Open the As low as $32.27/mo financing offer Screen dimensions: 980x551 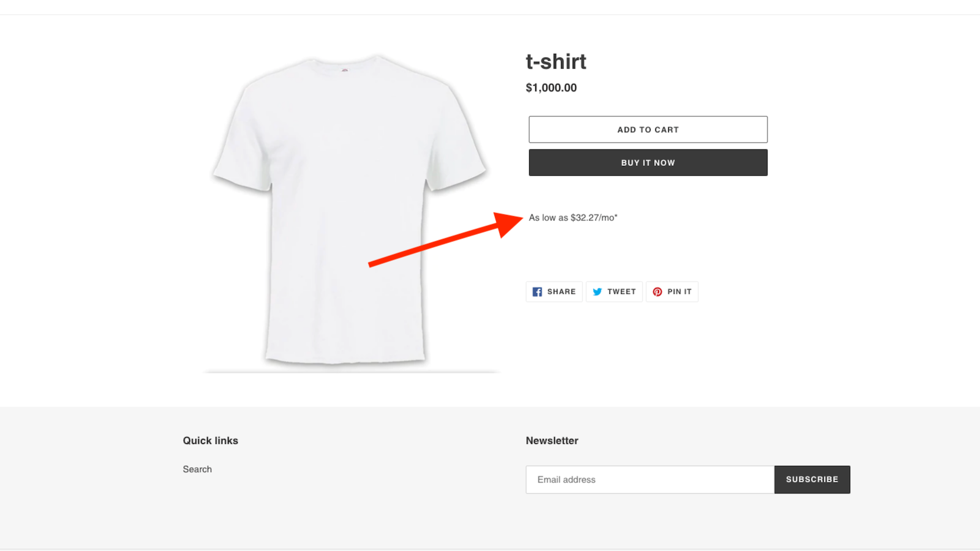point(573,217)
